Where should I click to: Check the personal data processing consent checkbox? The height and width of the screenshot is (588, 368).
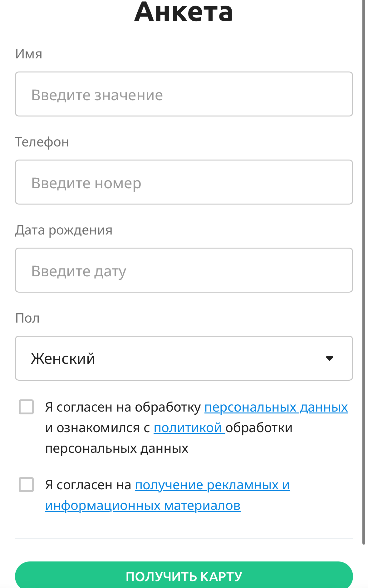[x=26, y=407]
